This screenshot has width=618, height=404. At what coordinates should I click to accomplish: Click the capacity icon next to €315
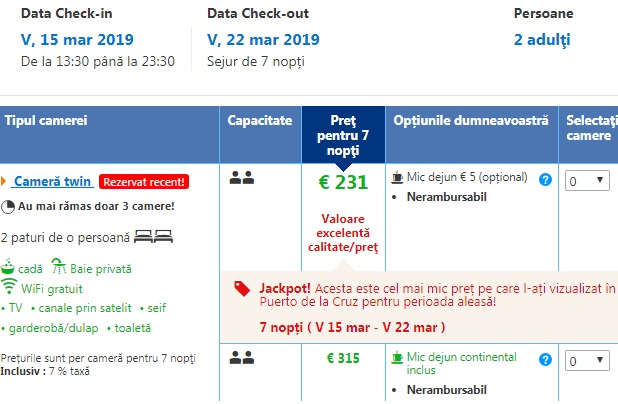coord(241,356)
